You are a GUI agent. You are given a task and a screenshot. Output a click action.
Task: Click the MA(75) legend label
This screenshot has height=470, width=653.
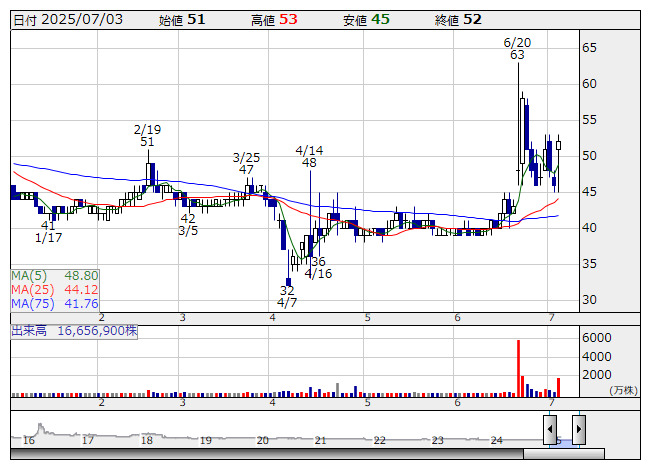click(55, 303)
